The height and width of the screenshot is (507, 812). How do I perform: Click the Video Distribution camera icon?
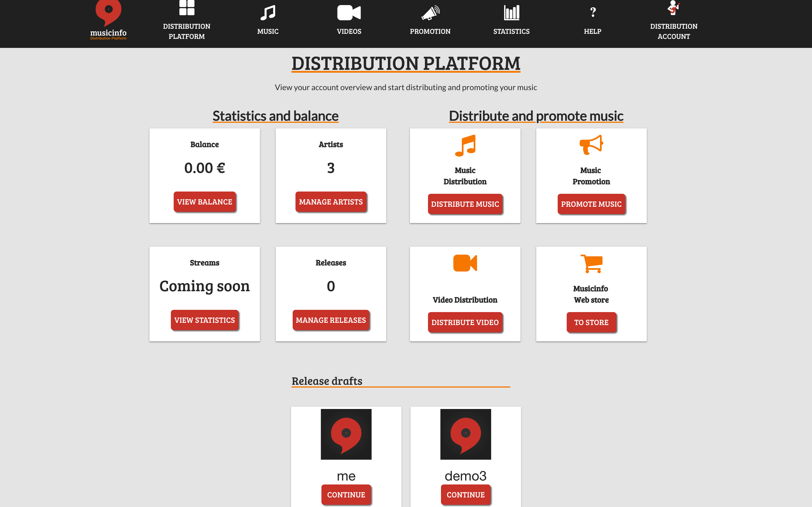pyautogui.click(x=465, y=263)
